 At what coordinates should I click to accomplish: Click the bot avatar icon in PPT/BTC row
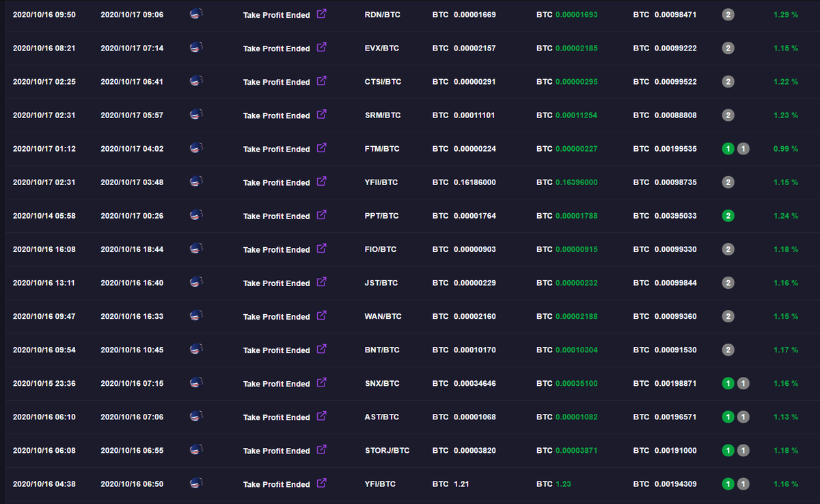pyautogui.click(x=196, y=214)
